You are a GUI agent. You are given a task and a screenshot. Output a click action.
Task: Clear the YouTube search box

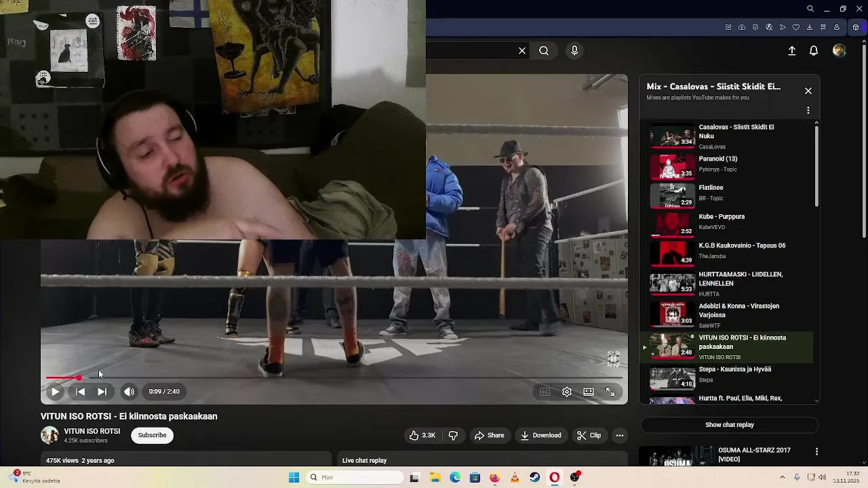click(522, 51)
